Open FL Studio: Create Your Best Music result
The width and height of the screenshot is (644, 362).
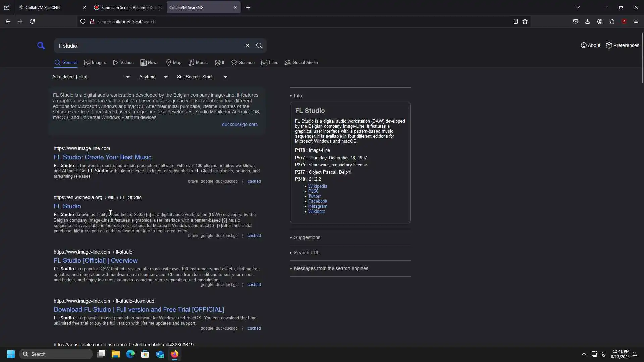pyautogui.click(x=102, y=157)
